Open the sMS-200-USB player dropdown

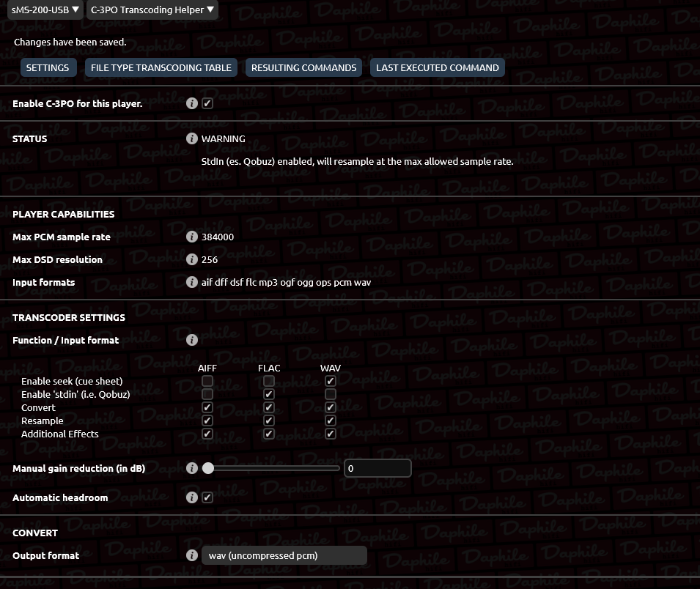point(45,10)
